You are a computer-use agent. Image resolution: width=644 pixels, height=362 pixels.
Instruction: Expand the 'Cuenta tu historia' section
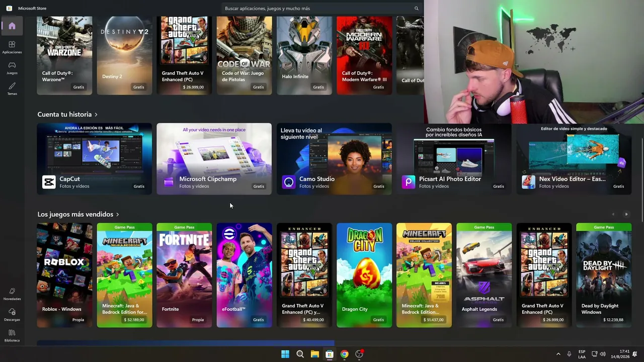(67, 115)
